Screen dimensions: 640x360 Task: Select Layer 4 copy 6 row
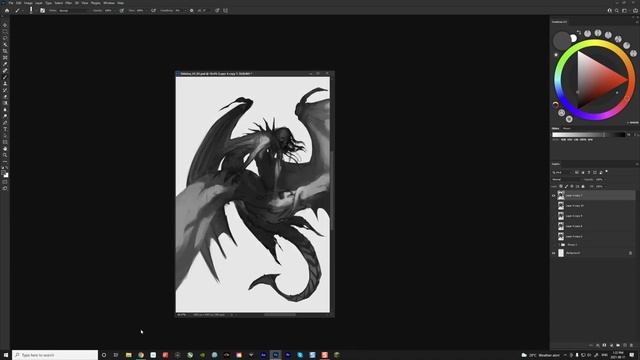click(594, 236)
